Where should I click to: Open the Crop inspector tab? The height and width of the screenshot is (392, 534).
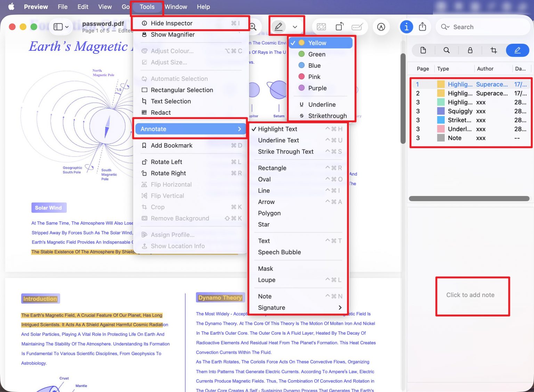point(494,50)
